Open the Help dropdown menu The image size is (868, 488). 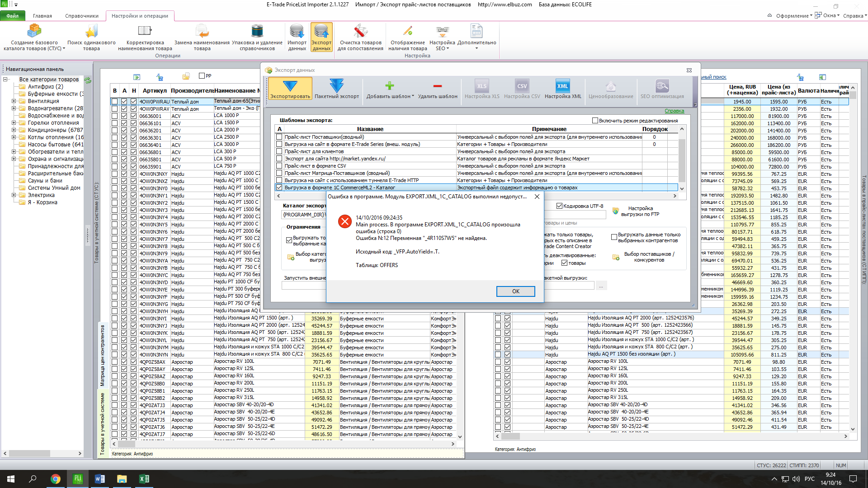855,16
